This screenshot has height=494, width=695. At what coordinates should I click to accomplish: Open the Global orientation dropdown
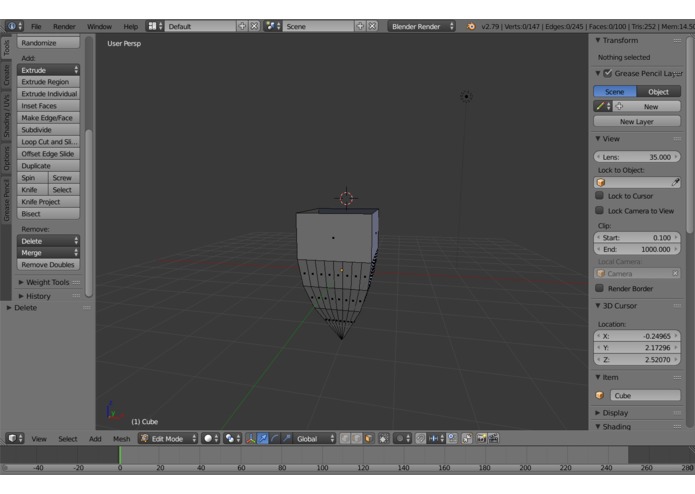(x=315, y=438)
